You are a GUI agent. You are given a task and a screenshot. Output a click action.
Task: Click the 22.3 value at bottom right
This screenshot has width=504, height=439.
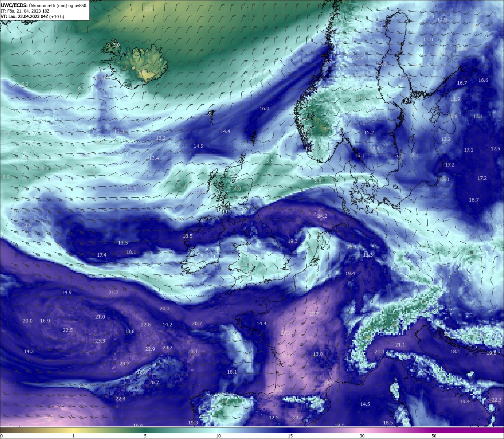(497, 400)
